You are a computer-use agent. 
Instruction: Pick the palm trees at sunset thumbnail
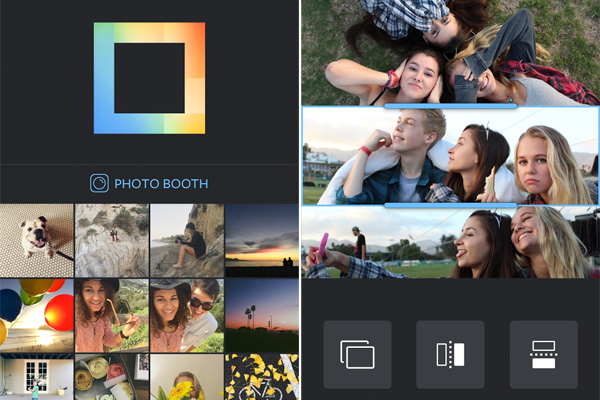[262, 315]
